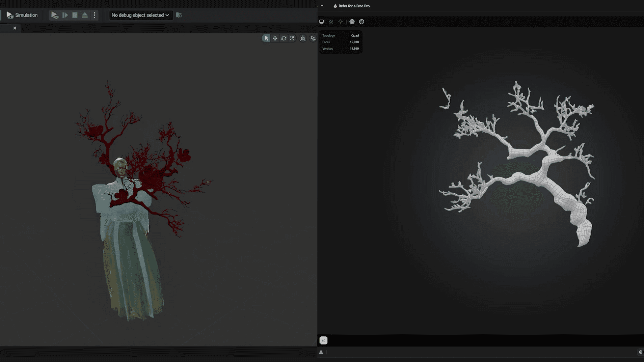644x362 pixels.
Task: Open the 'No debug object selected' dropdown
Action: click(x=140, y=15)
